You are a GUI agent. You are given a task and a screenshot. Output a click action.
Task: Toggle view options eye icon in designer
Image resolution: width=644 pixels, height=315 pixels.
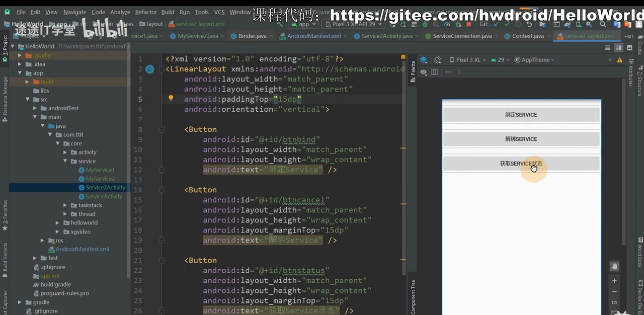tap(424, 72)
